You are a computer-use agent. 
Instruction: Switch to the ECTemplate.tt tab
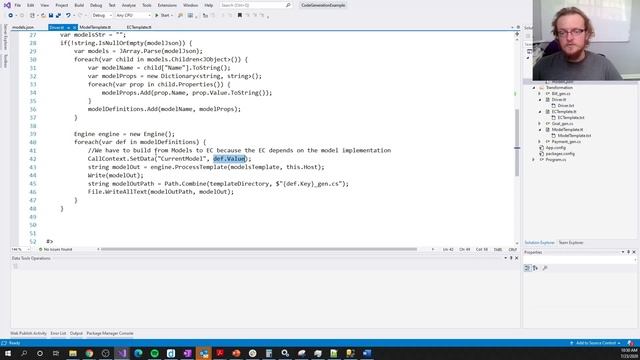click(x=139, y=27)
